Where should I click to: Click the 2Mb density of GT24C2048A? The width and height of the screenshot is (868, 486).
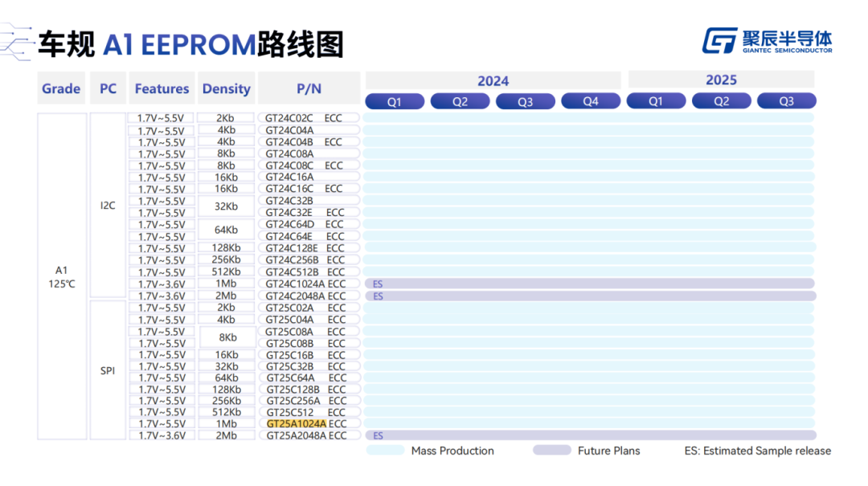pos(226,296)
